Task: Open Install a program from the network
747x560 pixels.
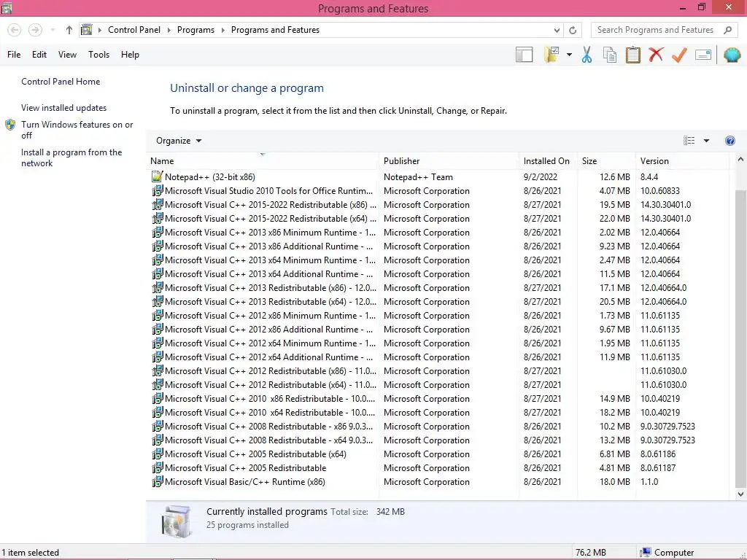Action: (x=71, y=157)
